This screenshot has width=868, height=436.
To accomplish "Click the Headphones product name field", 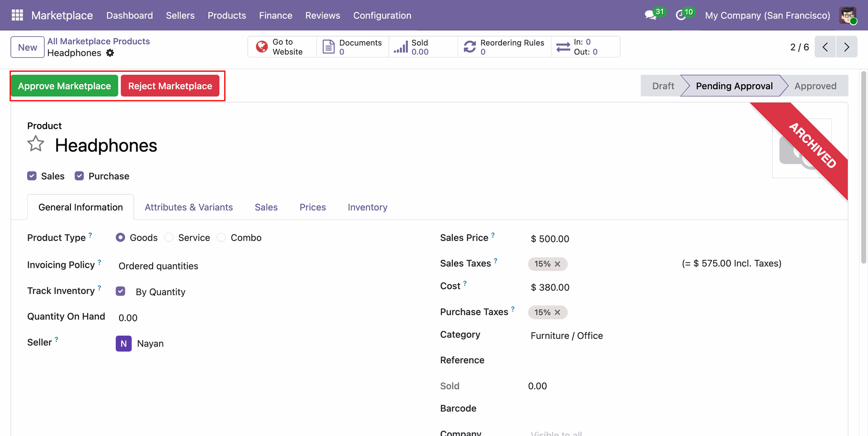I will point(106,145).
